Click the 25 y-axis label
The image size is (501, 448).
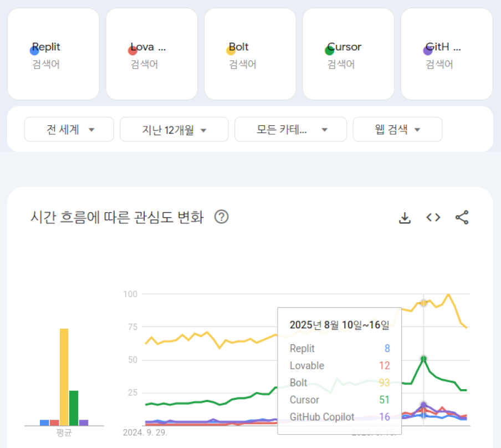pos(132,393)
